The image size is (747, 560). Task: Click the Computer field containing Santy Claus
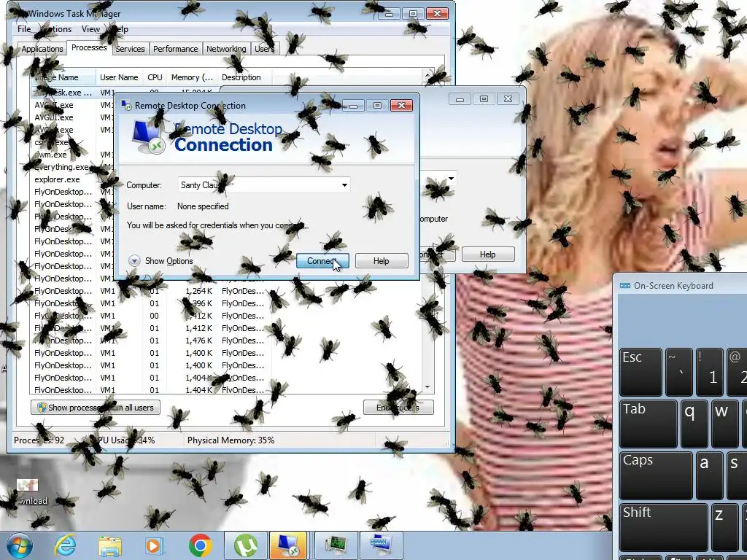[264, 185]
